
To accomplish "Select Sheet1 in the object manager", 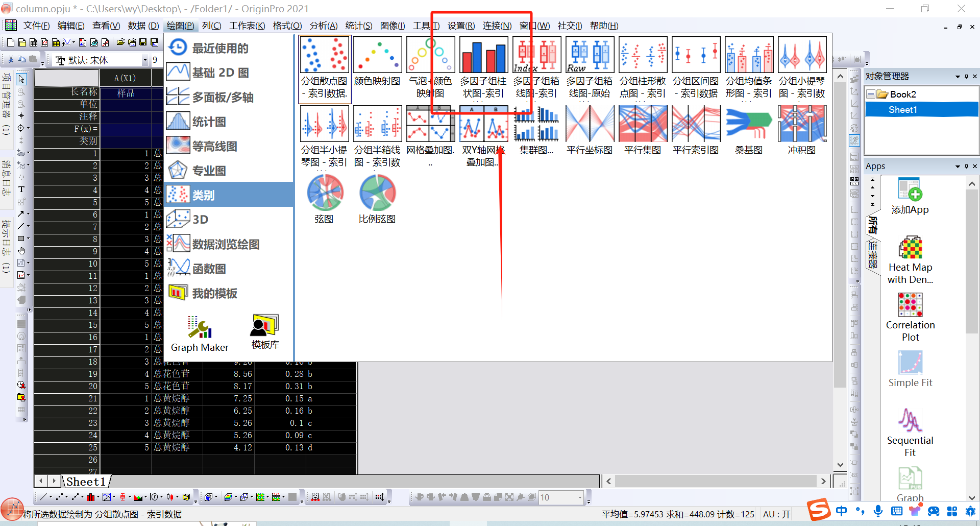I will [x=902, y=110].
